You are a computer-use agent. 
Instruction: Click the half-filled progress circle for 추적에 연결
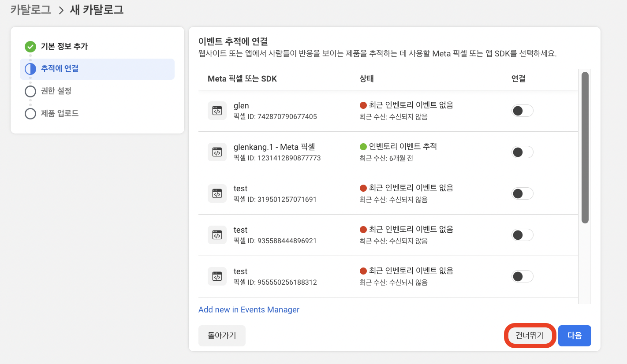(30, 69)
